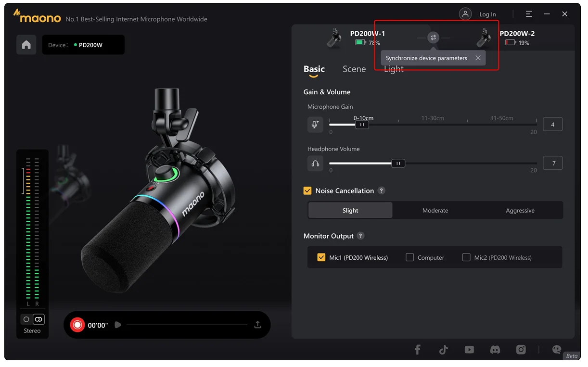This screenshot has width=588, height=367.
Task: Uncheck Mic1 (PD200 Wireless) monitor output
Action: [x=321, y=257]
